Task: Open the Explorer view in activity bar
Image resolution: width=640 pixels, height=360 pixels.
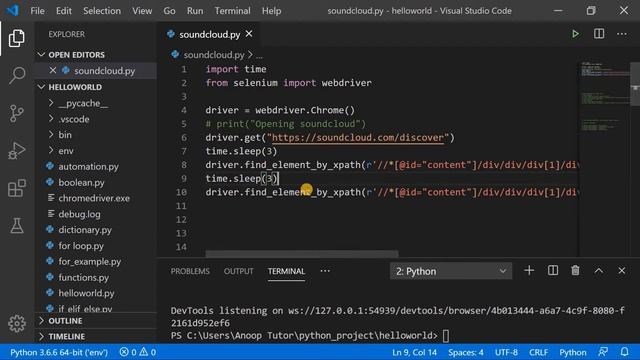Action: (x=16, y=38)
